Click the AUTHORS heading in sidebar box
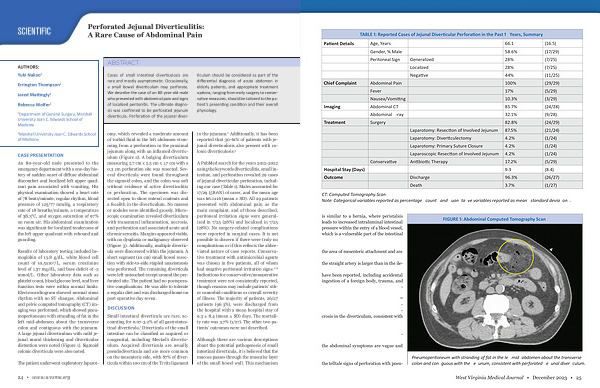The height and width of the screenshot is (388, 600). point(28,67)
